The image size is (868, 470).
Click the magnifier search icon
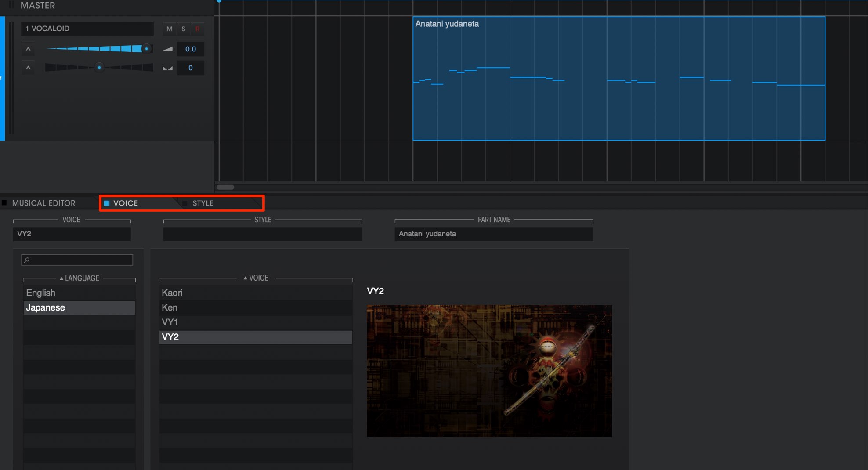[27, 260]
